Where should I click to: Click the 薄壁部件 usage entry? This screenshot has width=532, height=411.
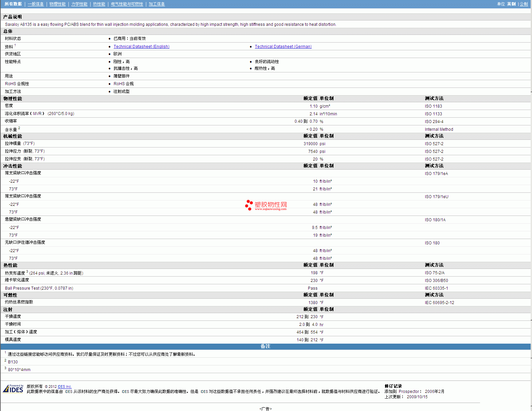coord(121,76)
